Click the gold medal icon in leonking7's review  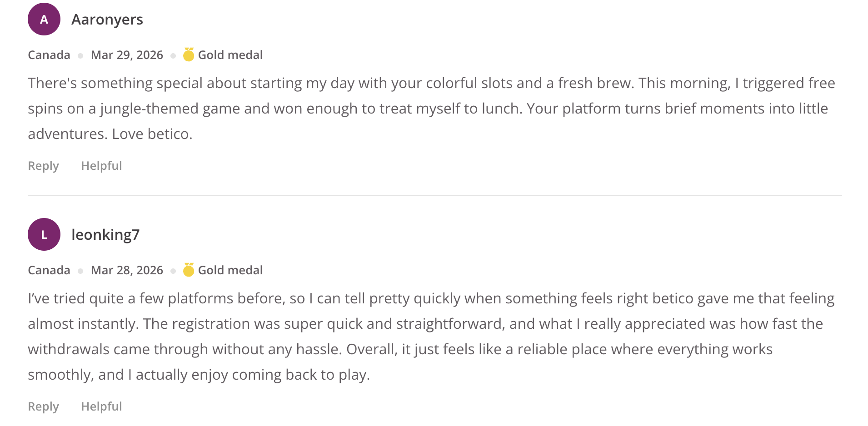coord(189,270)
